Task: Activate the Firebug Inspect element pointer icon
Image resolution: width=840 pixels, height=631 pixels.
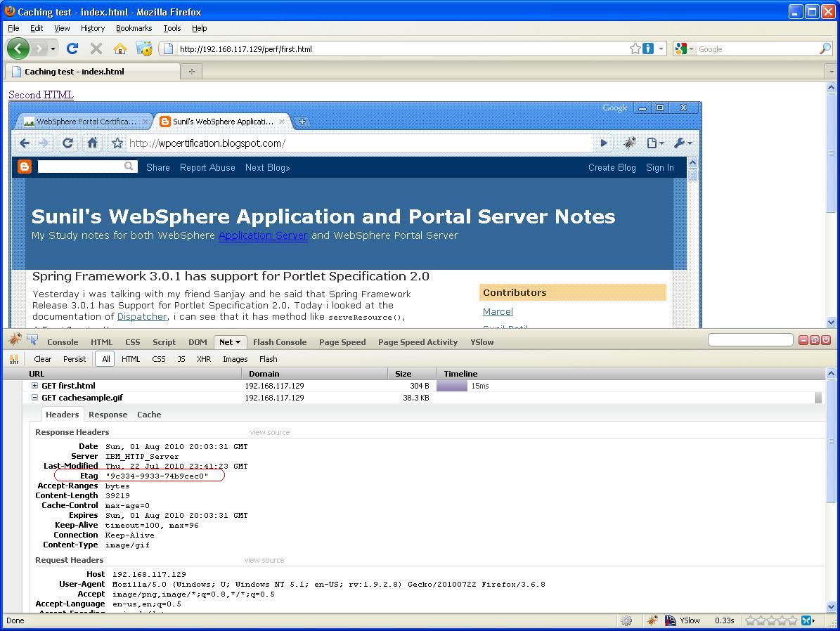Action: coord(32,340)
